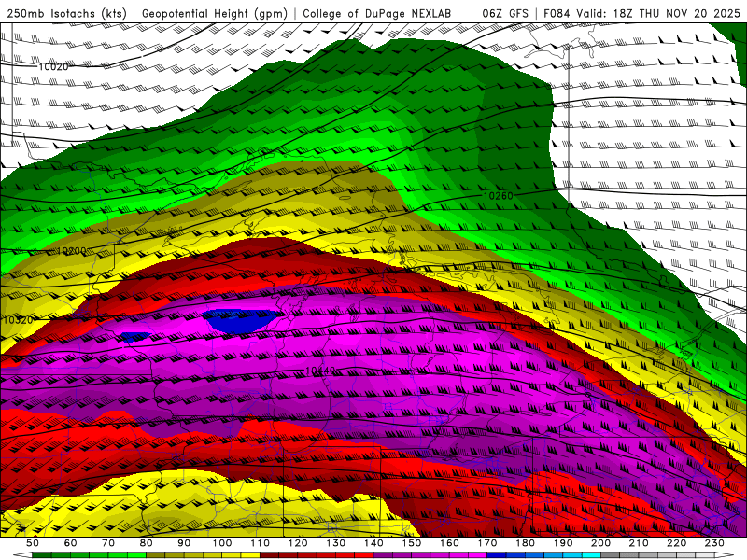This screenshot has height=560, width=747.
Task: Select the 10440 height contour label
Action: coord(320,370)
